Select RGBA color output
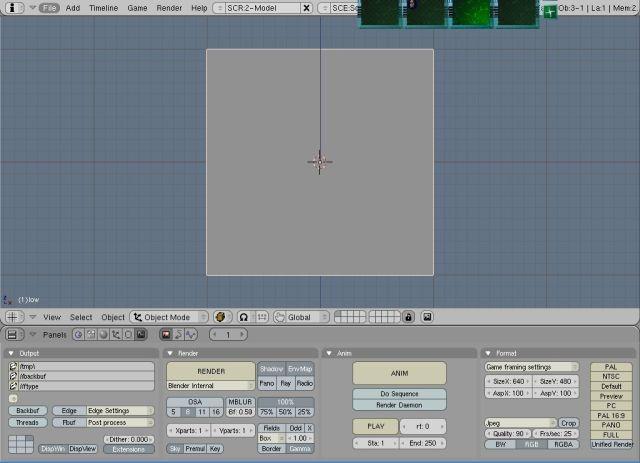Viewport: 640px width, 463px height. (x=563, y=444)
